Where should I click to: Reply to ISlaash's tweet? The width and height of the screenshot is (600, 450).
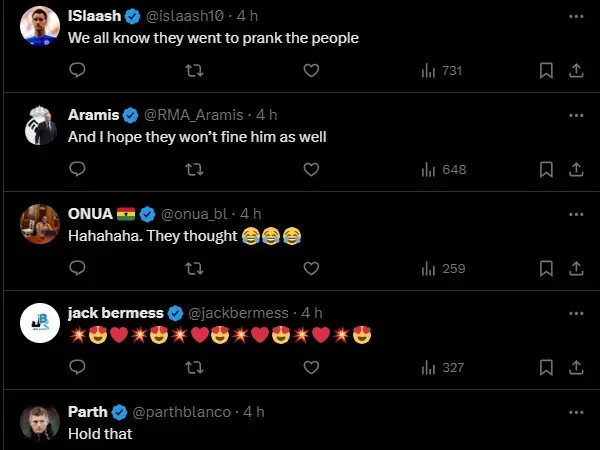(77, 70)
